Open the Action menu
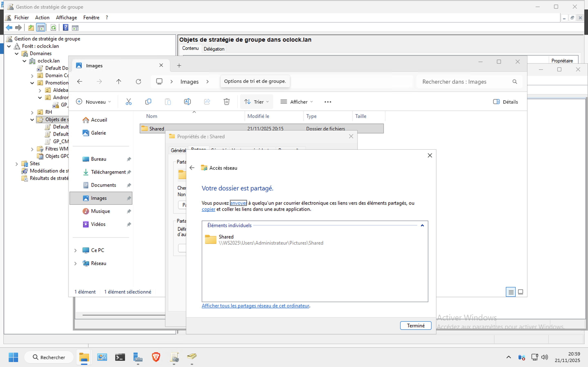 click(x=42, y=18)
